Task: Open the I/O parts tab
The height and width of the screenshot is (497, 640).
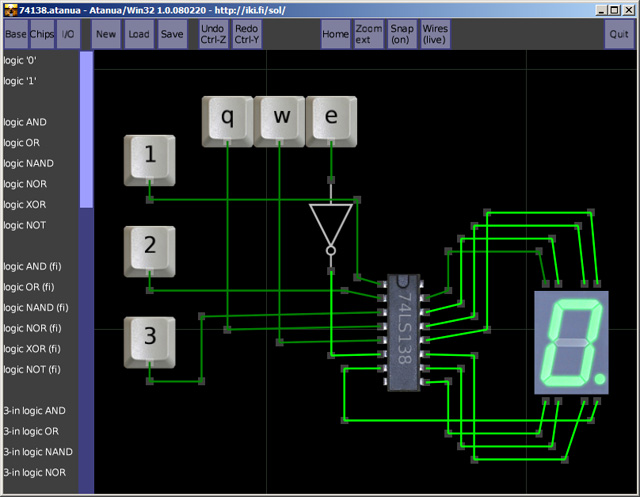Action: 68,34
